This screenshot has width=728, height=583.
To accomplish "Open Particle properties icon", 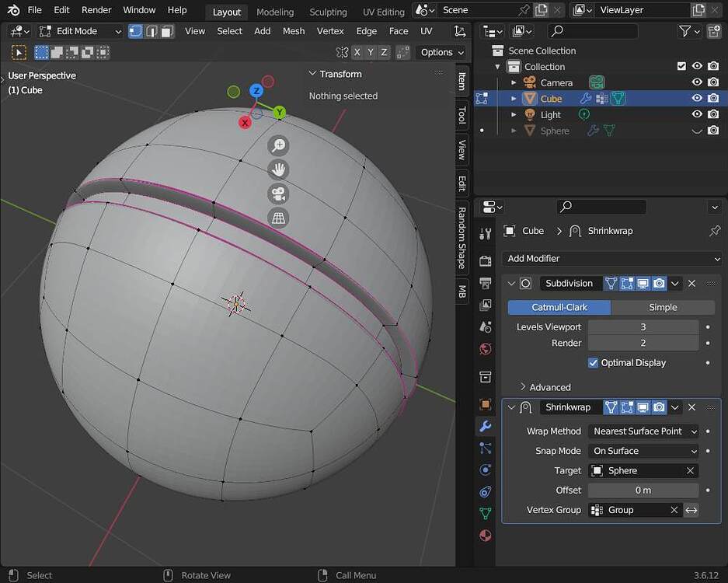I will click(x=485, y=448).
